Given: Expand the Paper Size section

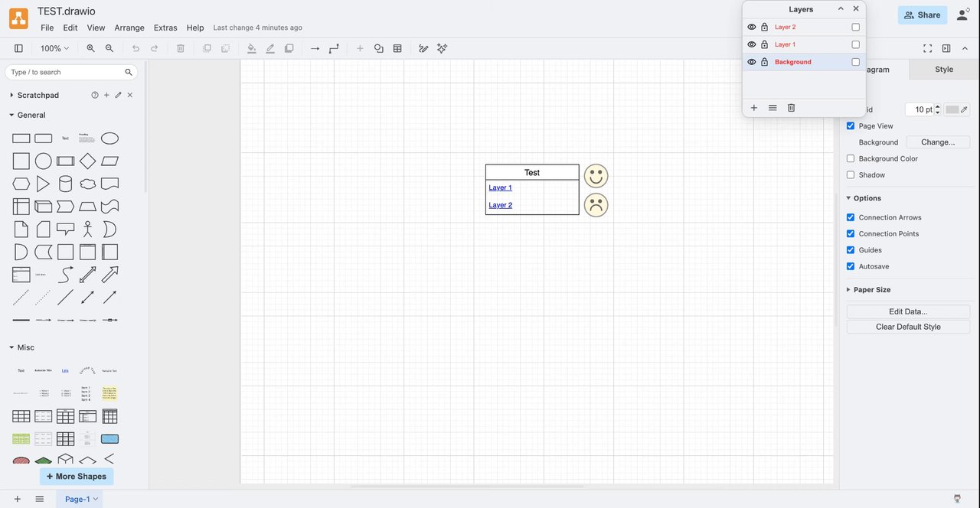Looking at the screenshot, I should 848,290.
